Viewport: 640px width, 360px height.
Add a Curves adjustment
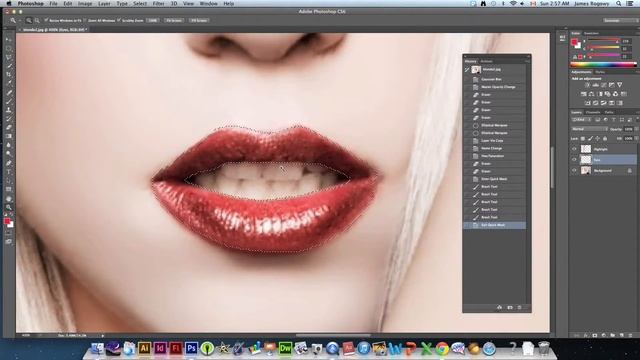[603, 85]
